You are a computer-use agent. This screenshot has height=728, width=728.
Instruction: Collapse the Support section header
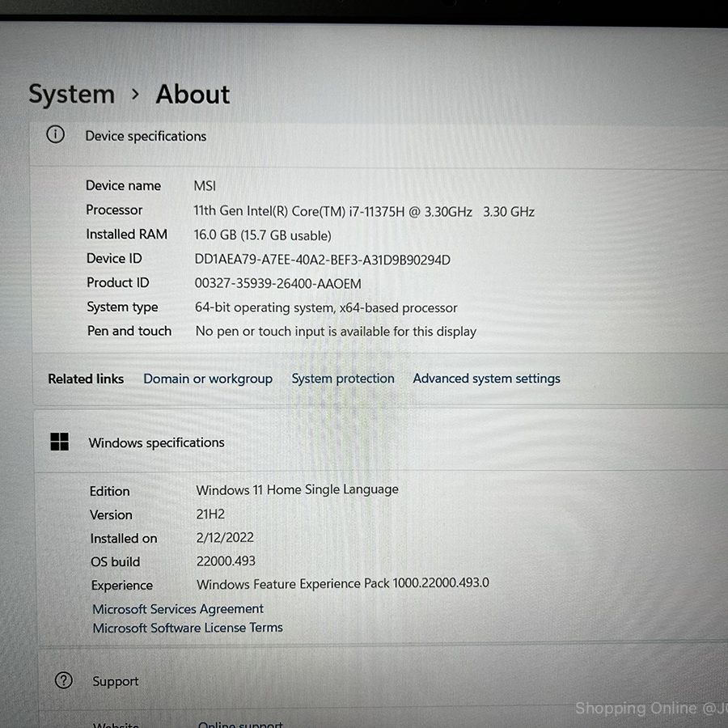tap(383, 679)
